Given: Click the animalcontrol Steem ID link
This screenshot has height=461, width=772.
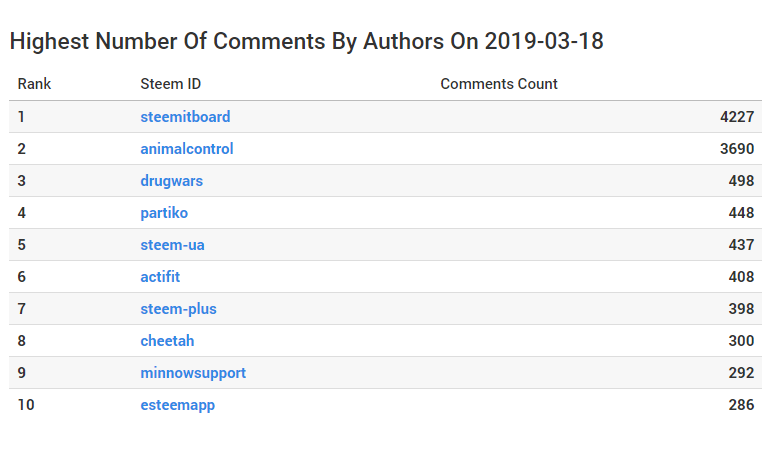Looking at the screenshot, I should [187, 149].
